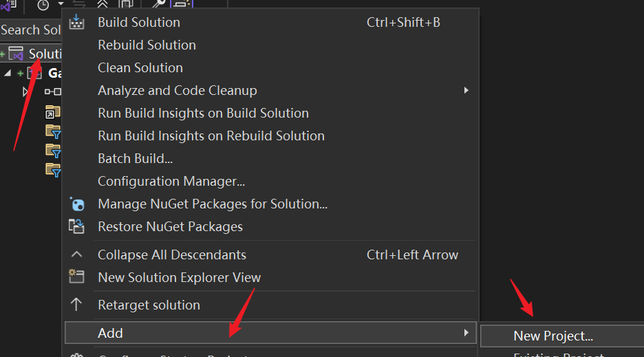Expand the child node under the project

coord(26,91)
